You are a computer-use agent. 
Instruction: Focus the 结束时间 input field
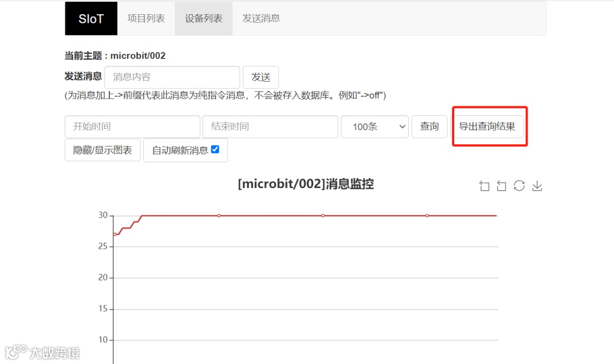[270, 127]
